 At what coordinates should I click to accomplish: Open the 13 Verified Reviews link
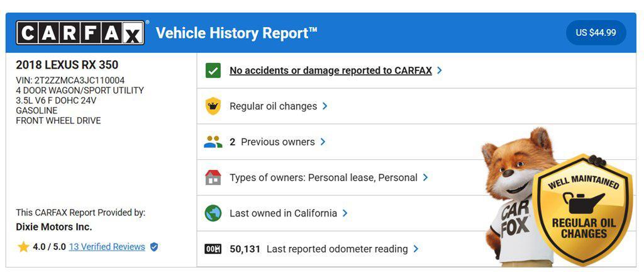[x=107, y=247]
